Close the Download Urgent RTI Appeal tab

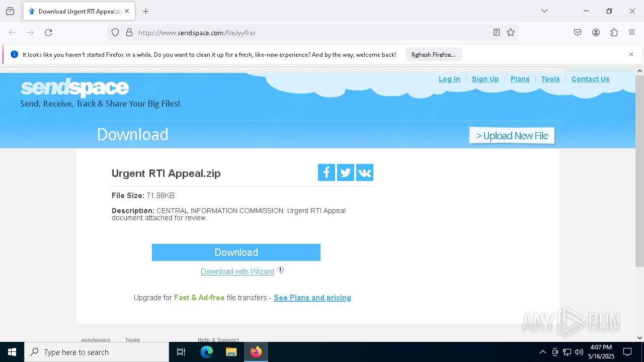tap(127, 11)
